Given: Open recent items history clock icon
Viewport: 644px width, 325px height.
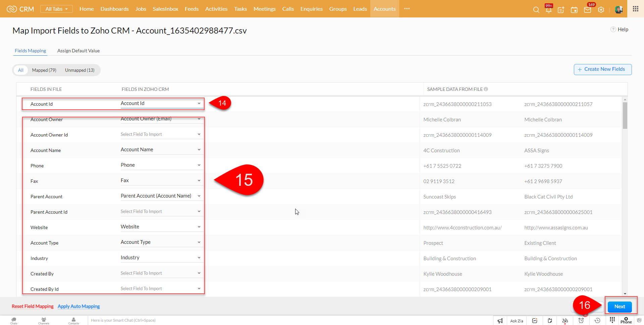Looking at the screenshot, I should click(597, 321).
